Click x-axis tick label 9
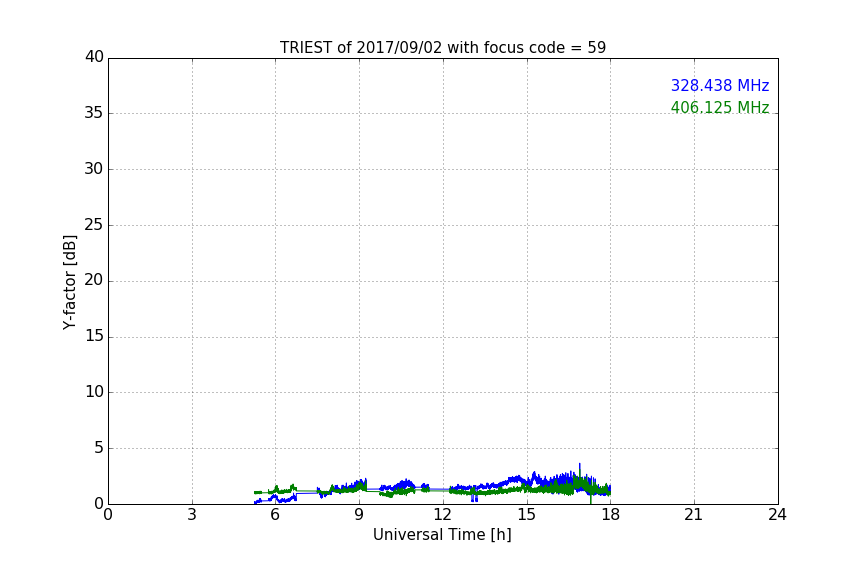 [359, 515]
